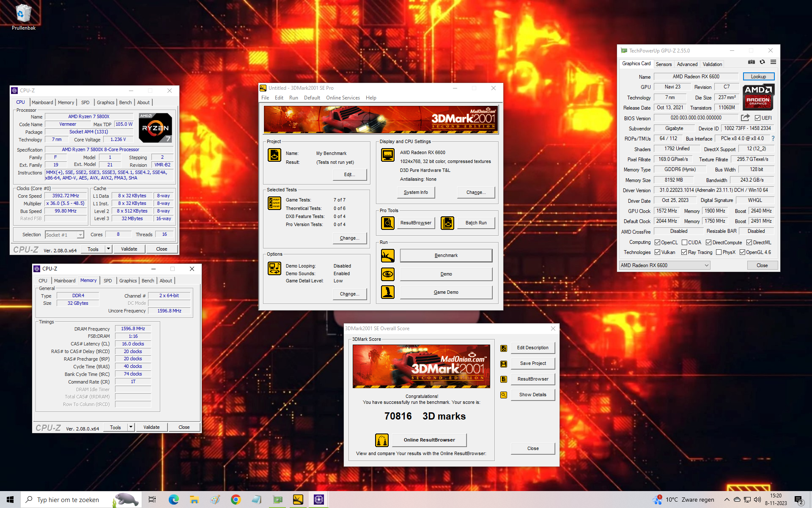The width and height of the screenshot is (812, 508).
Task: Click the Benchmark button
Action: (446, 256)
